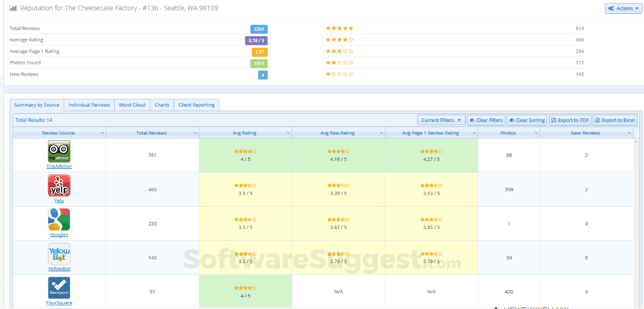The width and height of the screenshot is (644, 309).
Task: Open the TripAdvisor source link
Action: 59,166
